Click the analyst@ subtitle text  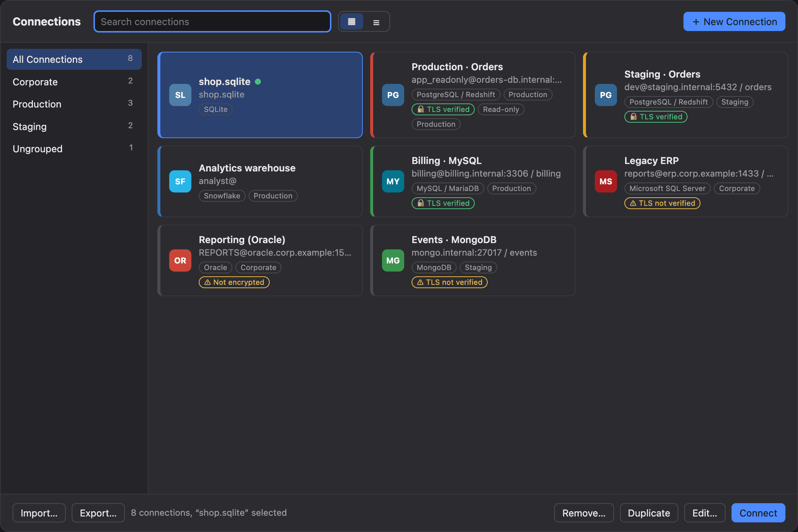[x=218, y=181]
